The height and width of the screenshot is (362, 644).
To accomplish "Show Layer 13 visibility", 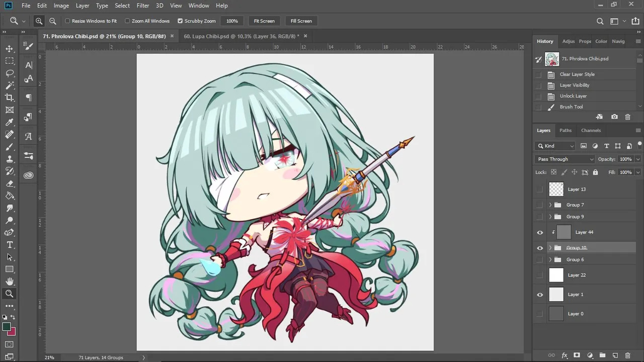I will [540, 190].
